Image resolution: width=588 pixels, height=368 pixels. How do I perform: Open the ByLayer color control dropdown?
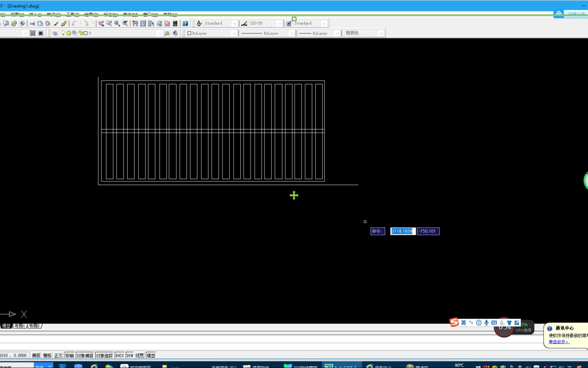[234, 33]
